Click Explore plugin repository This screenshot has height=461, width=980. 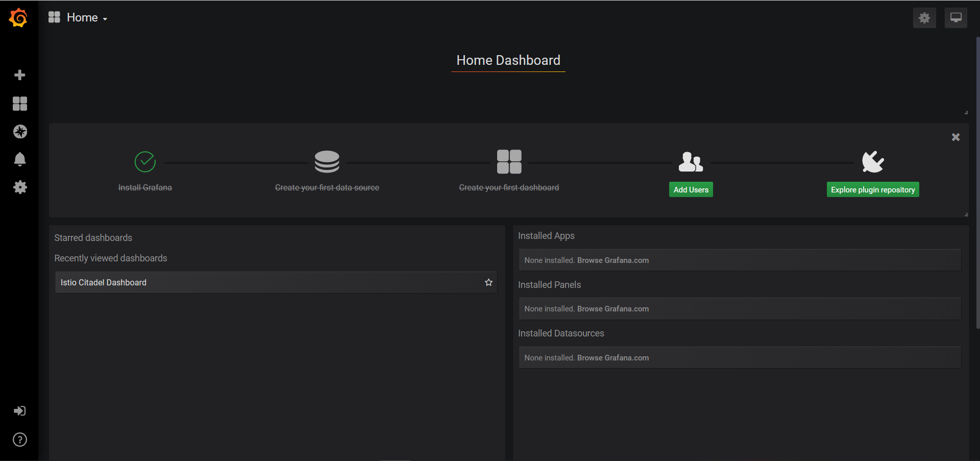coord(872,189)
